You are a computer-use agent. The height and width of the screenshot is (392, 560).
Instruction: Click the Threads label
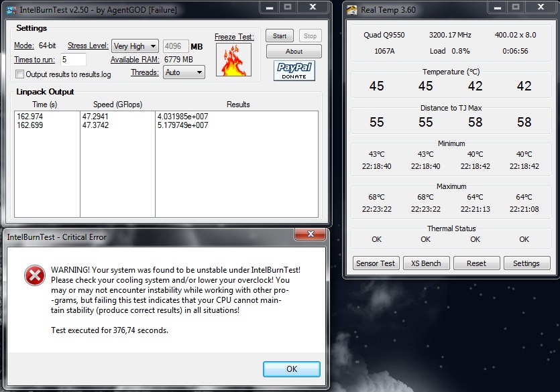pos(145,72)
